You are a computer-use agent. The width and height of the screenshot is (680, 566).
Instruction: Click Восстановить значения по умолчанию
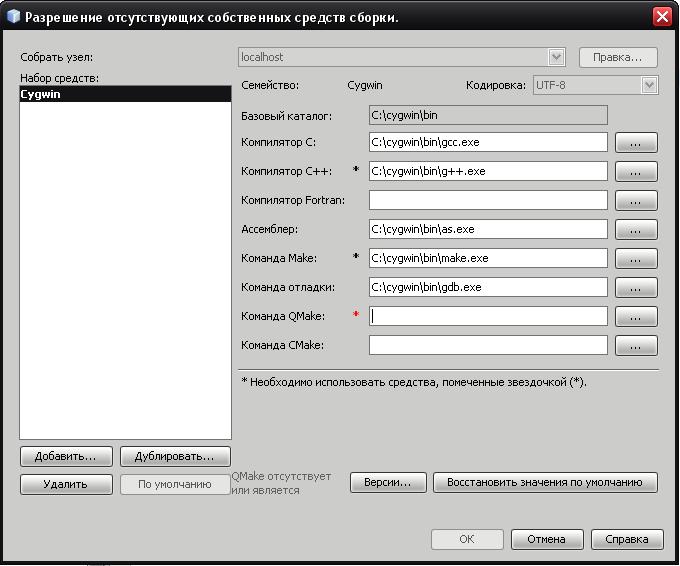click(545, 482)
